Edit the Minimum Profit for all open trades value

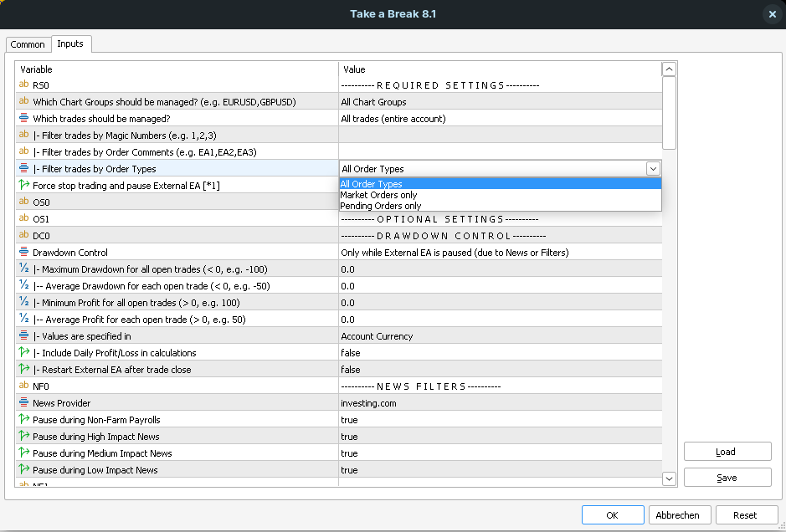[499, 303]
